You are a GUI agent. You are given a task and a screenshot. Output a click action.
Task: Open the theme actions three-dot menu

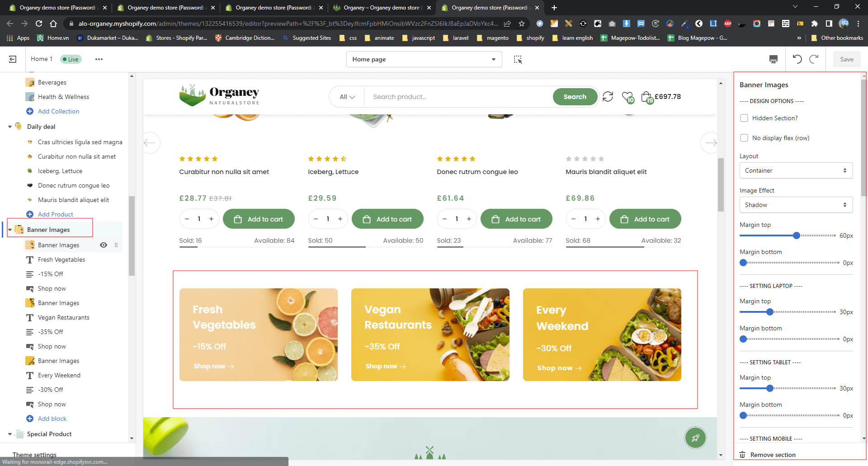pos(99,59)
